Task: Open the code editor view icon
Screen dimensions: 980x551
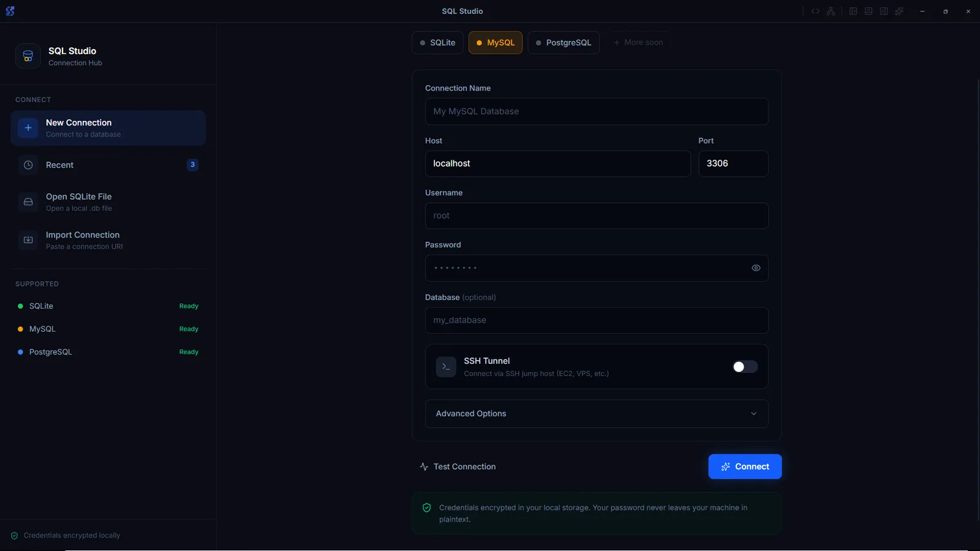Action: [x=815, y=11]
